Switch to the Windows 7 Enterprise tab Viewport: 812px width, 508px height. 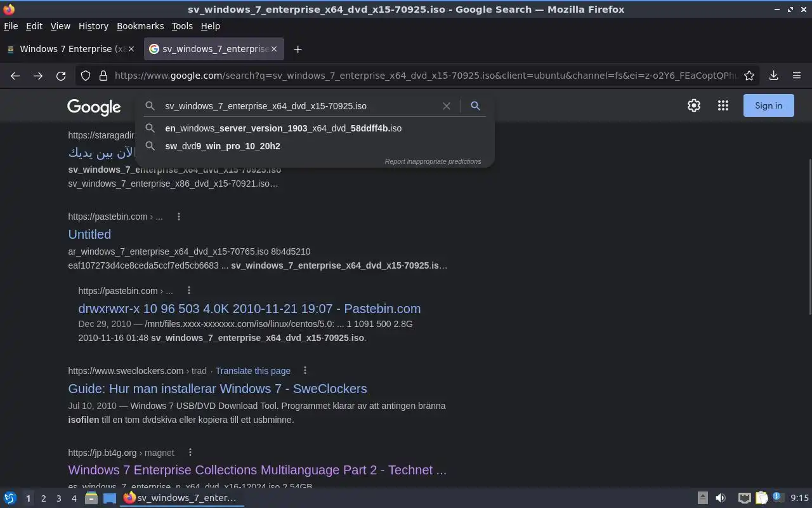coord(70,49)
